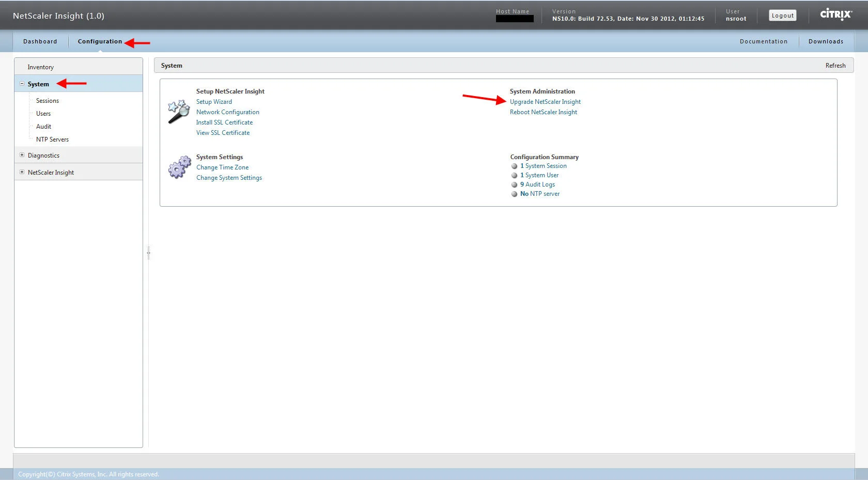Screen dimensions: 868x480
Task: Click the System Settings heading
Action: point(219,157)
